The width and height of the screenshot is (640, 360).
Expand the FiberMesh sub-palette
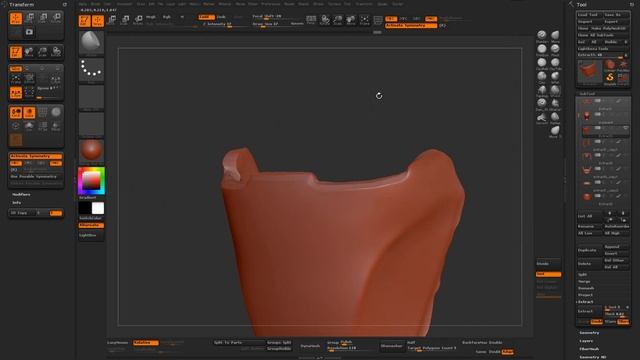[x=589, y=349]
